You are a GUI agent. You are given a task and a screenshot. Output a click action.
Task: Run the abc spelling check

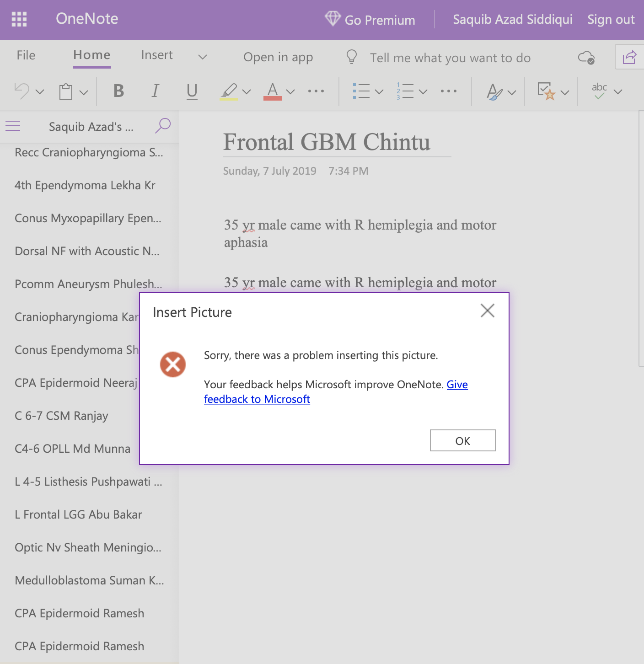pos(599,91)
